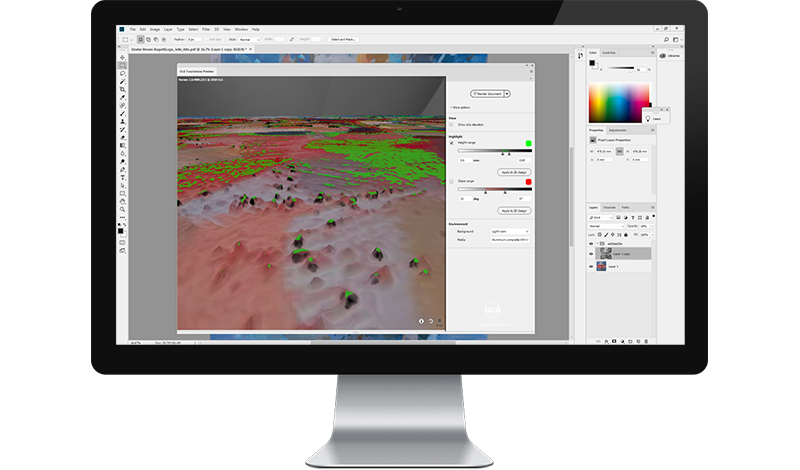Expand the More options section

[460, 107]
